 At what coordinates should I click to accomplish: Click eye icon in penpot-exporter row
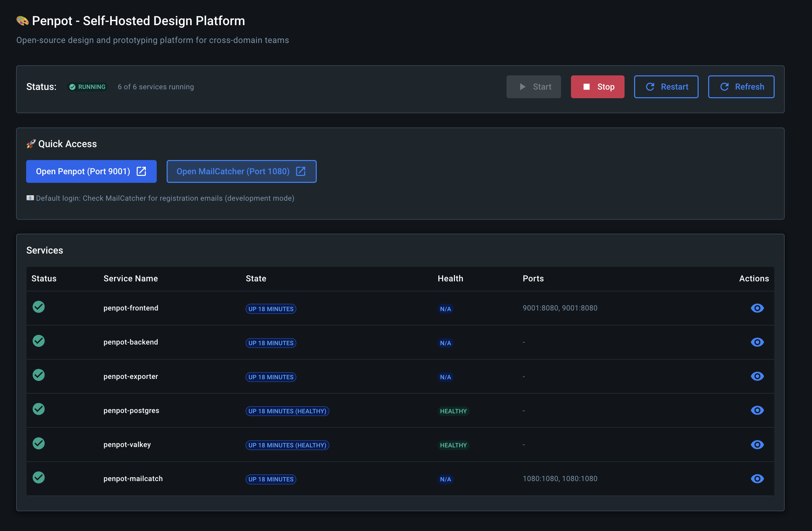(x=757, y=376)
